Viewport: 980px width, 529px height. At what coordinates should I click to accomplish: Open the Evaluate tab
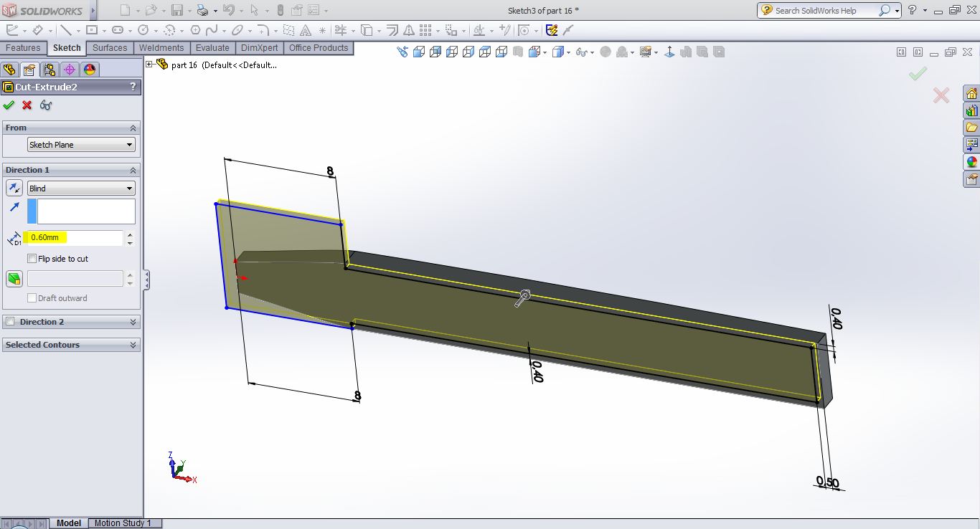pos(212,48)
